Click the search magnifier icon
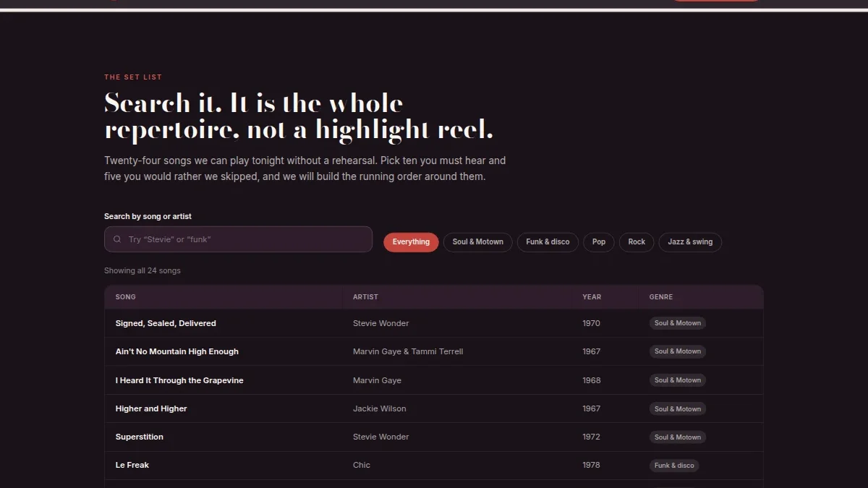The width and height of the screenshot is (868, 488). (117, 239)
